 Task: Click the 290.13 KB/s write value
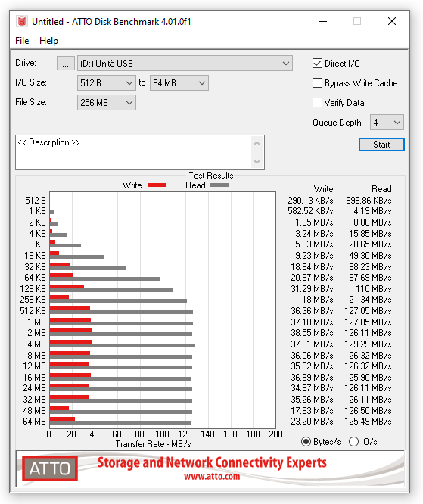click(310, 201)
